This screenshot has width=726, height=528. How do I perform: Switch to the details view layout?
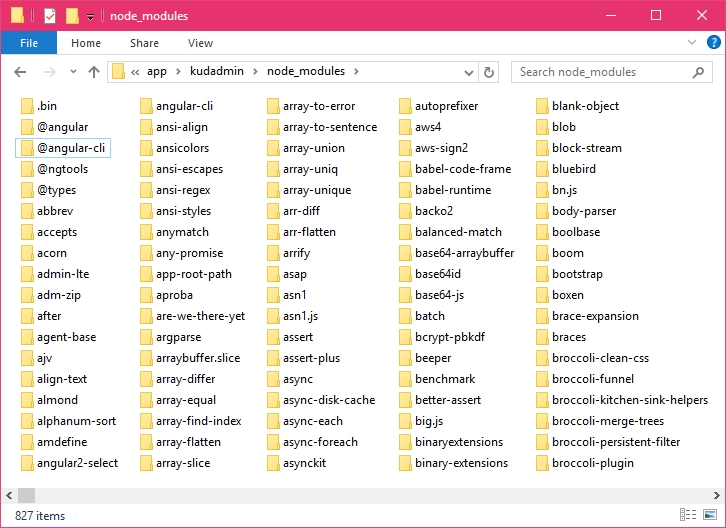[688, 515]
